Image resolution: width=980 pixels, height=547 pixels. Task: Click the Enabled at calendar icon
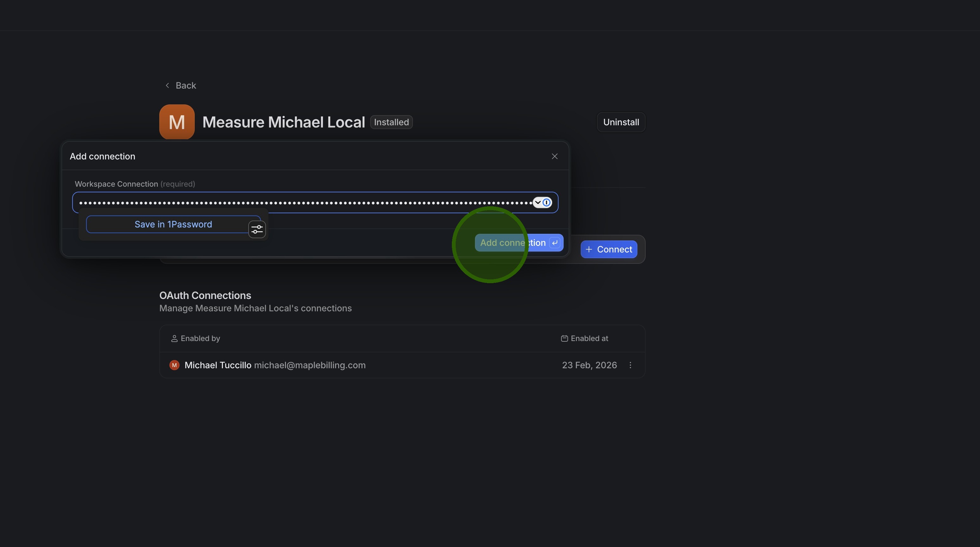(565, 338)
